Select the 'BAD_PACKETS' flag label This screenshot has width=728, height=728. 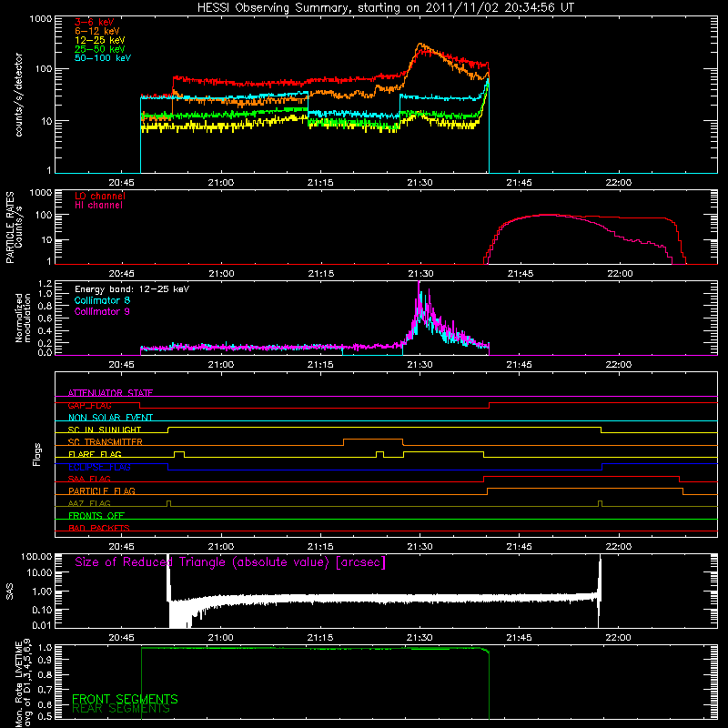99,528
